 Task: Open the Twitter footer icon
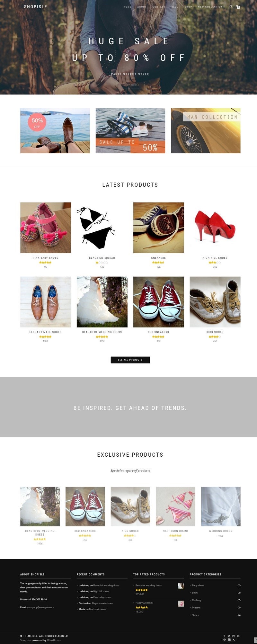[x=229, y=636]
